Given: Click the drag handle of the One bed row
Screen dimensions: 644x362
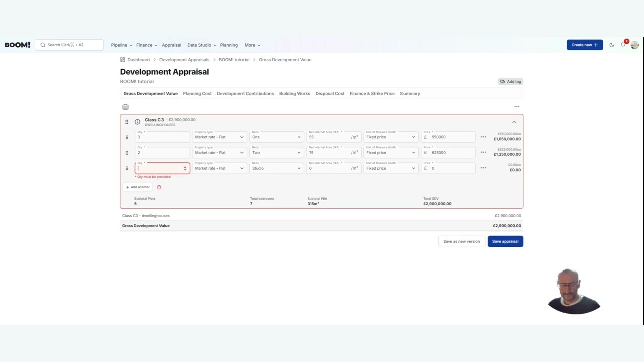Looking at the screenshot, I should [127, 137].
